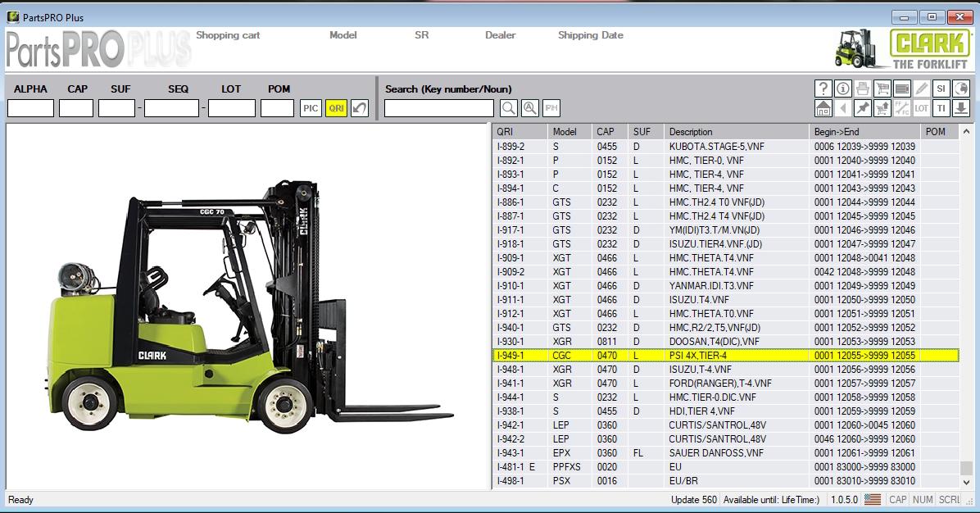
Task: Open the shopping cart icon
Action: coord(882,89)
